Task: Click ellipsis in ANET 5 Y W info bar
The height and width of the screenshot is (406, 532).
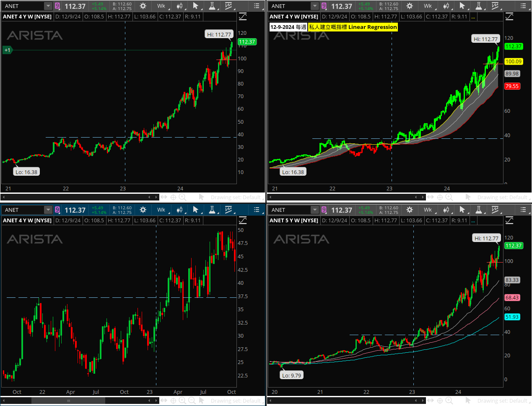Action: (473, 221)
